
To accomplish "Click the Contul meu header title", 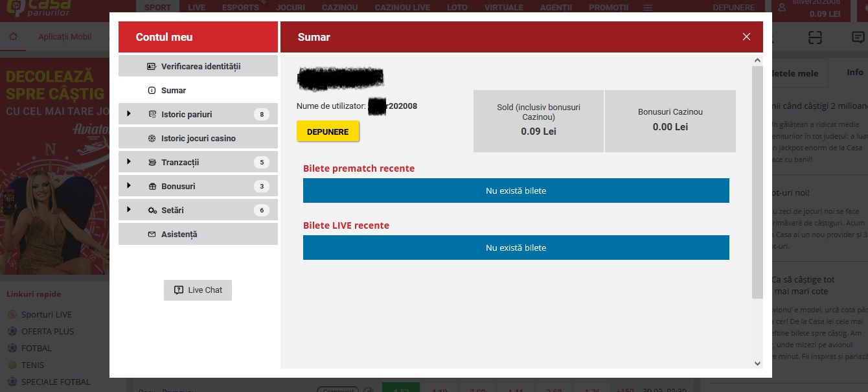I will pyautogui.click(x=164, y=37).
